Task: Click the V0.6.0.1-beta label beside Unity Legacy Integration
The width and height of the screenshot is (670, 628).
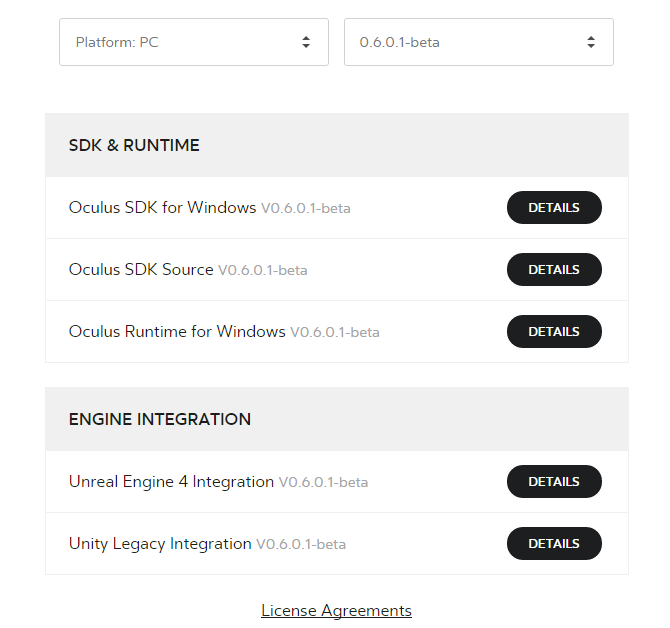Action: (301, 545)
